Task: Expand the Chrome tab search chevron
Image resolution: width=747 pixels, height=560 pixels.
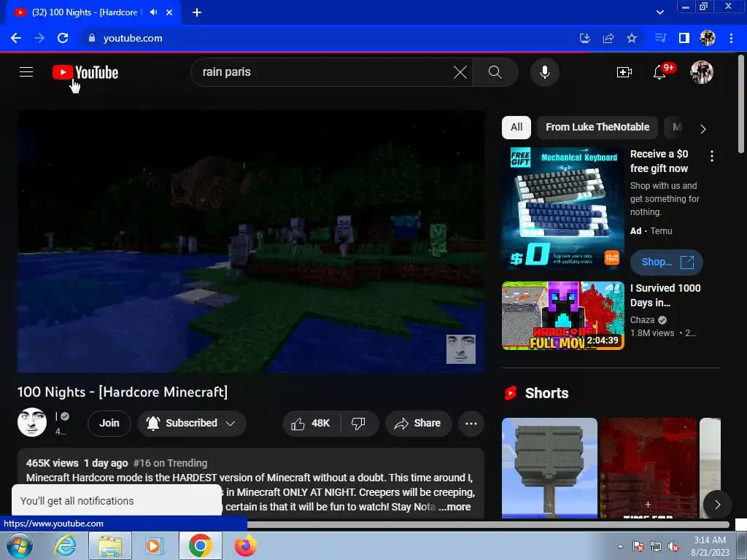Action: pyautogui.click(x=659, y=12)
